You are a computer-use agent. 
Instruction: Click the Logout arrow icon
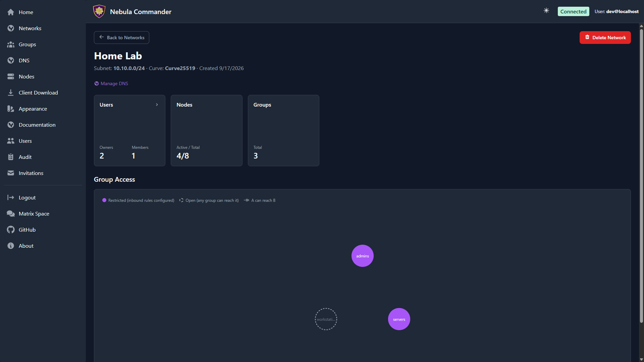point(11,197)
